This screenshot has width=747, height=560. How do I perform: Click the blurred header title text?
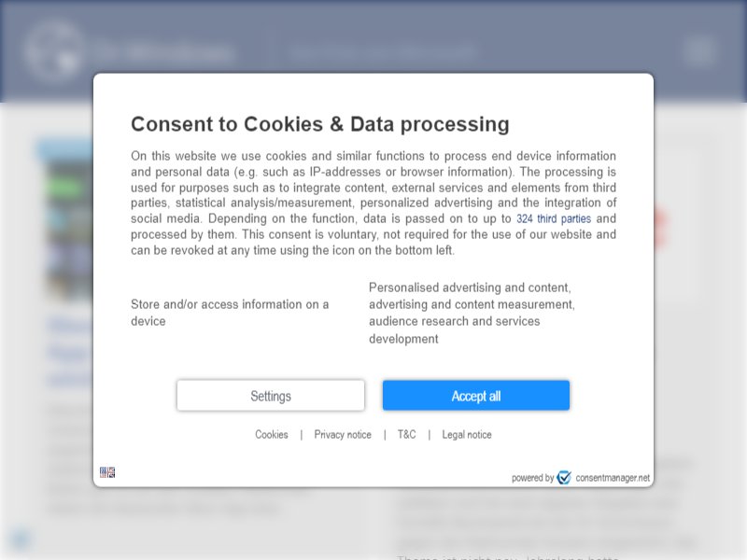(384, 51)
